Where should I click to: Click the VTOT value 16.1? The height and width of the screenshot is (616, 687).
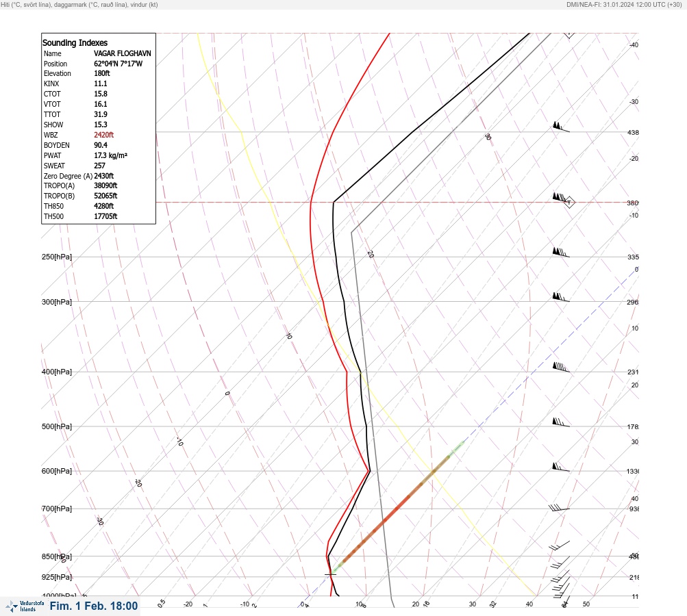[x=100, y=104]
